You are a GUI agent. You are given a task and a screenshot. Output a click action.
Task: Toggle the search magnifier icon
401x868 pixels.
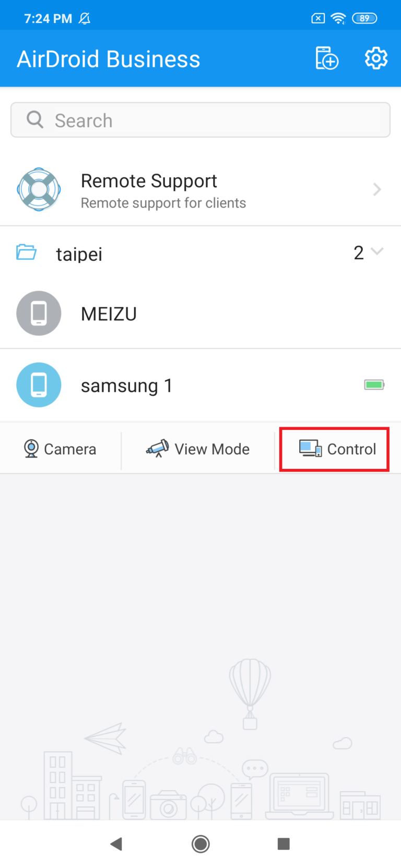click(x=34, y=119)
